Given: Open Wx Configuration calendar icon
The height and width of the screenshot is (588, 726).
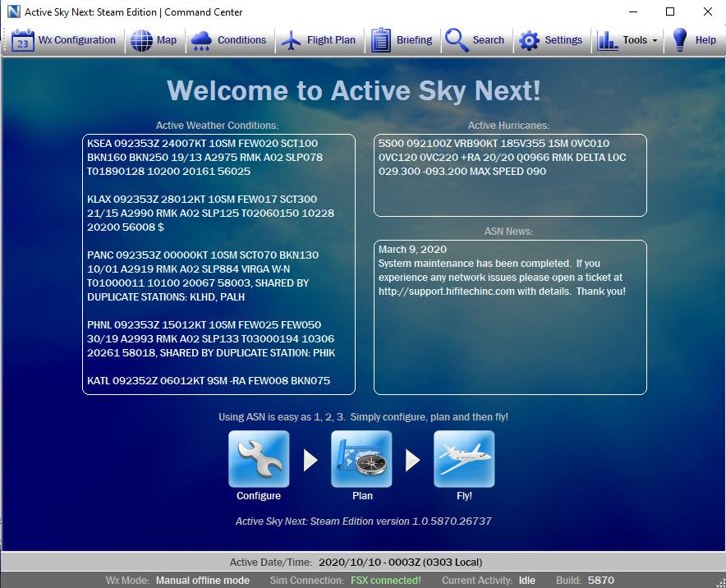Looking at the screenshot, I should click(23, 40).
